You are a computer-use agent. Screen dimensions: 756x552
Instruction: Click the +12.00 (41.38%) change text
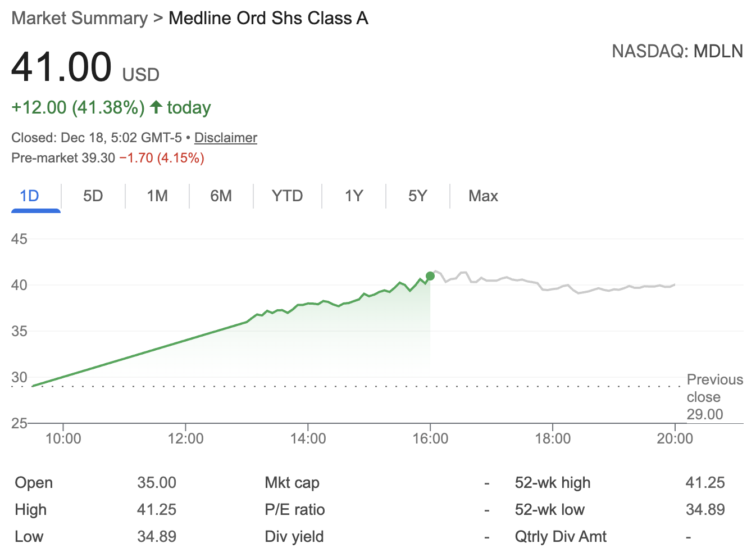tap(78, 107)
